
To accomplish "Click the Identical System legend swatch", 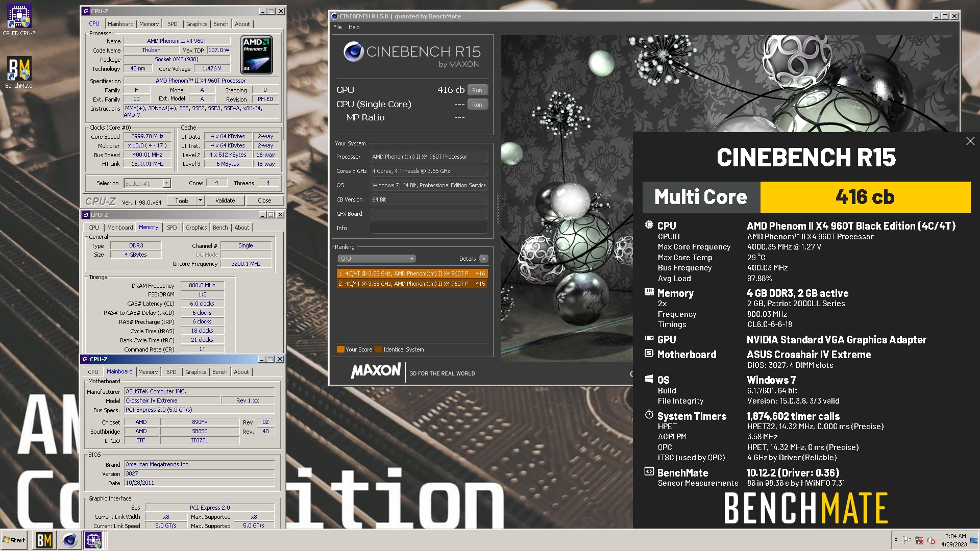I will [378, 349].
